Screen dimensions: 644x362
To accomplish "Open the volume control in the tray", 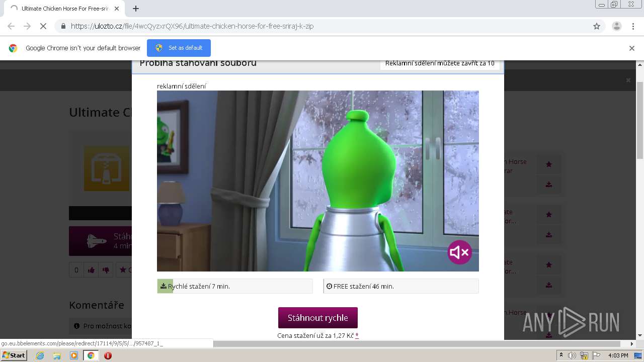I will point(572,355).
